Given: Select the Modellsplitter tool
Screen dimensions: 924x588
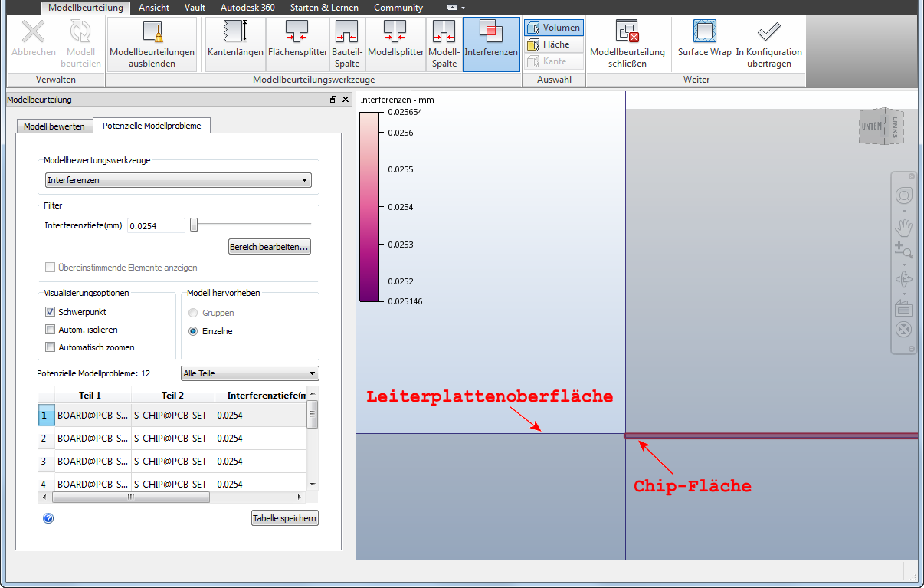Looking at the screenshot, I should pyautogui.click(x=395, y=44).
